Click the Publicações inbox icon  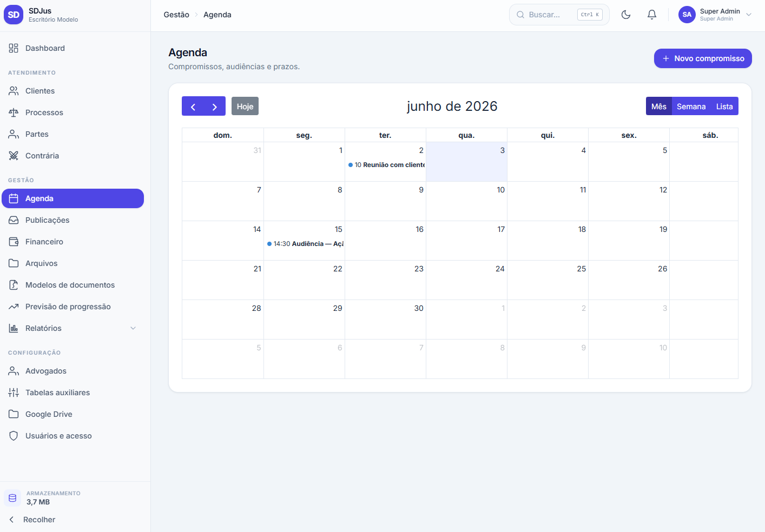[14, 220]
